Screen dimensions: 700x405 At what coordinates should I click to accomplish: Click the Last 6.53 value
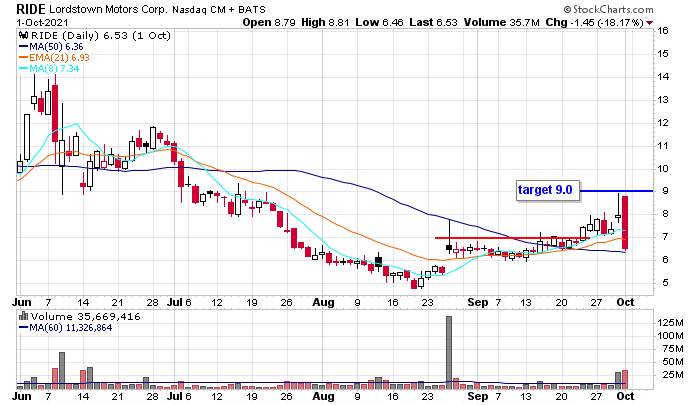(x=433, y=22)
